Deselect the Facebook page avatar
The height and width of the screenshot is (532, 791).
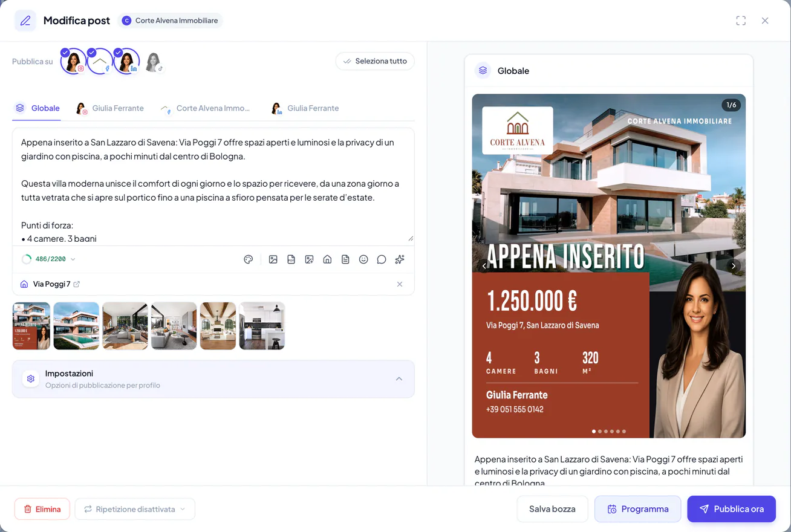click(x=100, y=61)
